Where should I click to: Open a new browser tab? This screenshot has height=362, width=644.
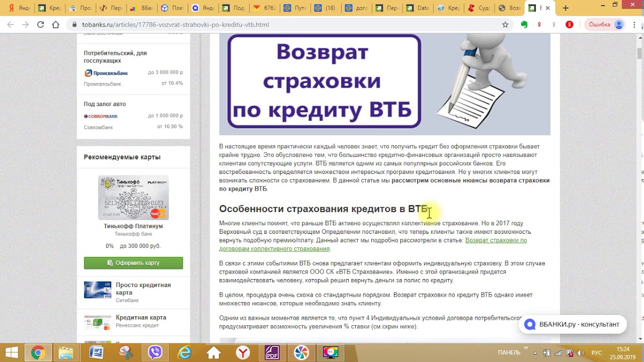coord(566,8)
